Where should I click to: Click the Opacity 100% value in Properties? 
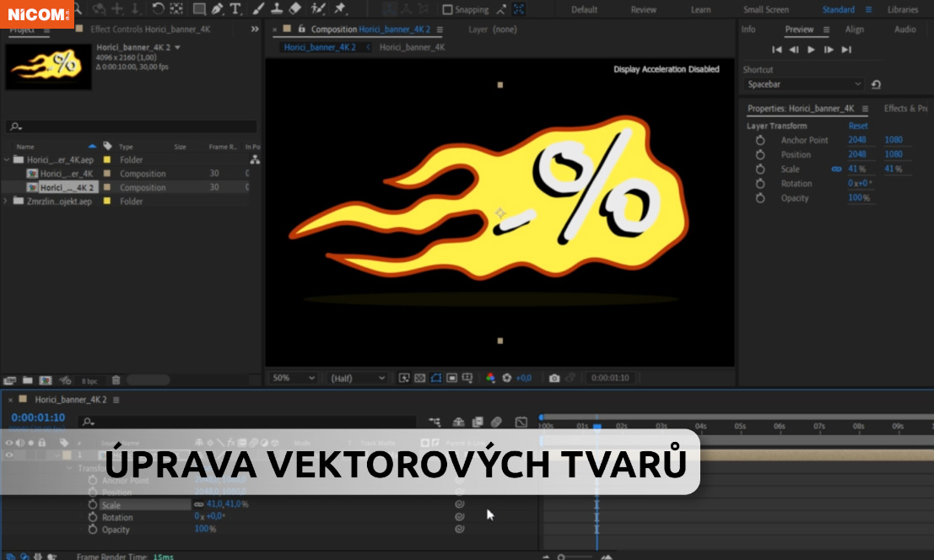pyautogui.click(x=858, y=197)
